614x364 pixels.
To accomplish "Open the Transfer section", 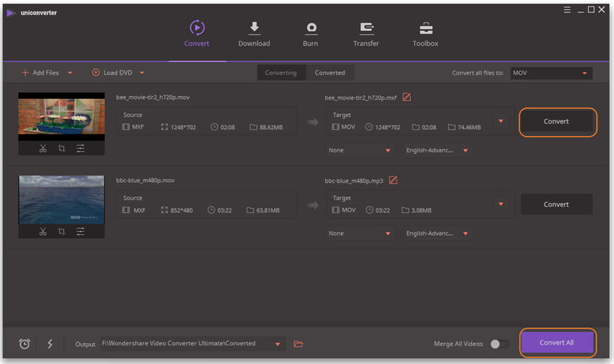I will click(366, 34).
